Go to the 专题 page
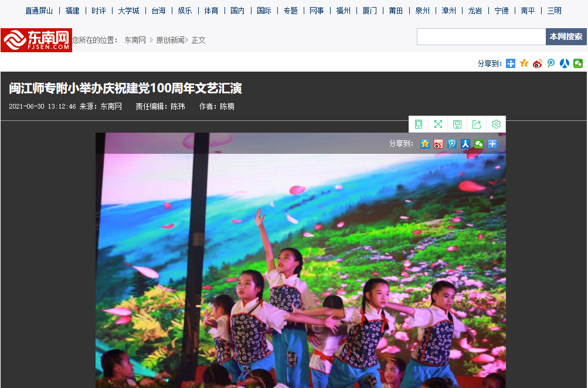 click(291, 11)
